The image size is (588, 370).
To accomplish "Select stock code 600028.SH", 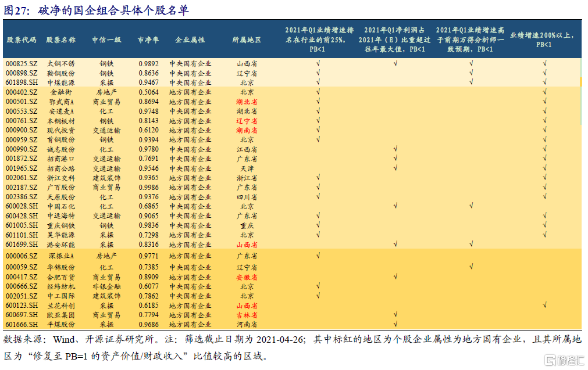I will point(22,206).
